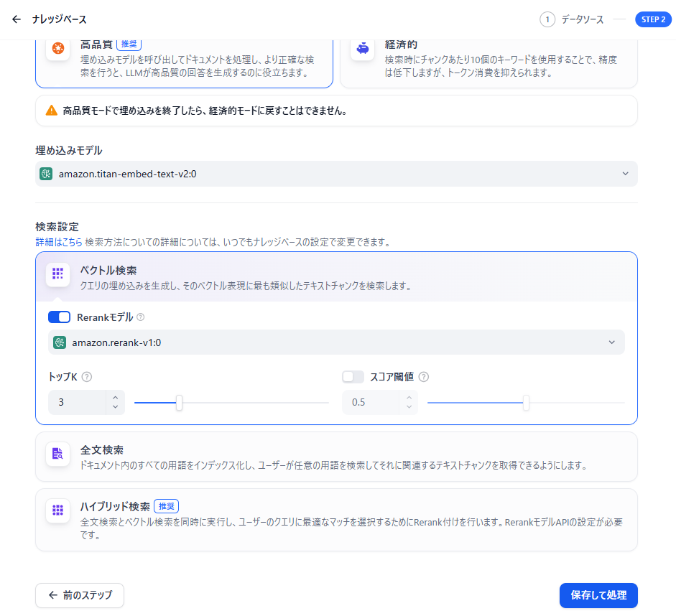The image size is (676, 616).
Task: Enable the スコア閾値 toggle
Action: [352, 376]
